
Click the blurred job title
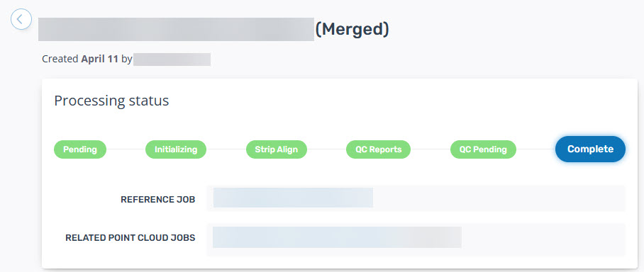[x=176, y=29]
